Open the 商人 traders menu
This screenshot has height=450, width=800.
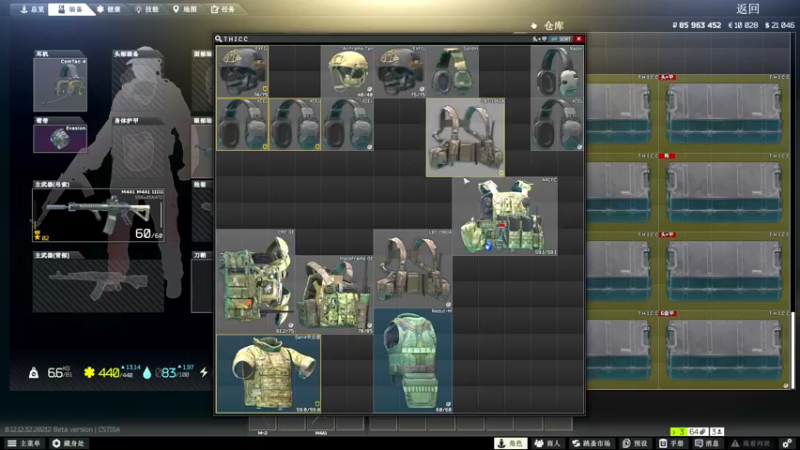(x=547, y=443)
